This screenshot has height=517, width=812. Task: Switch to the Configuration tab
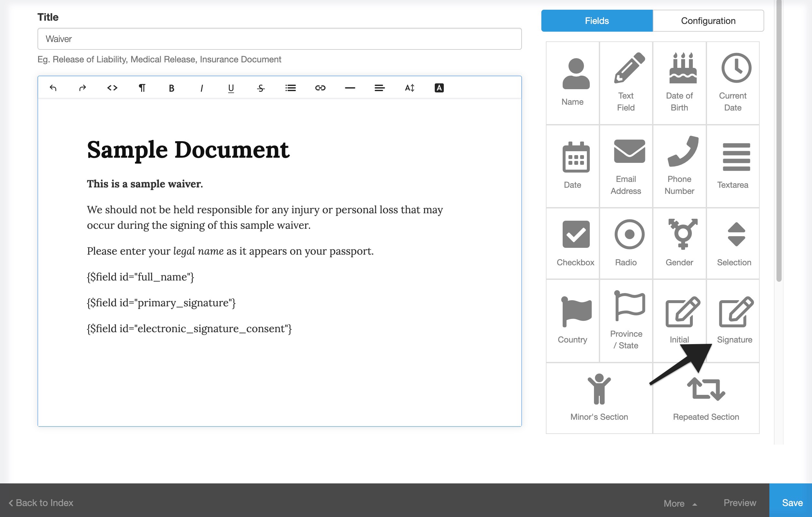tap(708, 21)
